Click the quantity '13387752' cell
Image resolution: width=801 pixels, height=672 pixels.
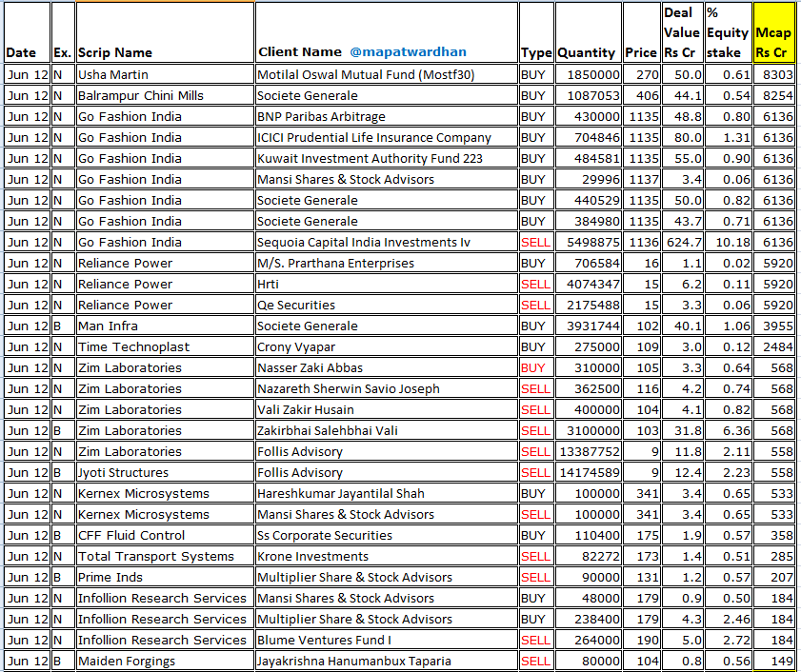[589, 451]
